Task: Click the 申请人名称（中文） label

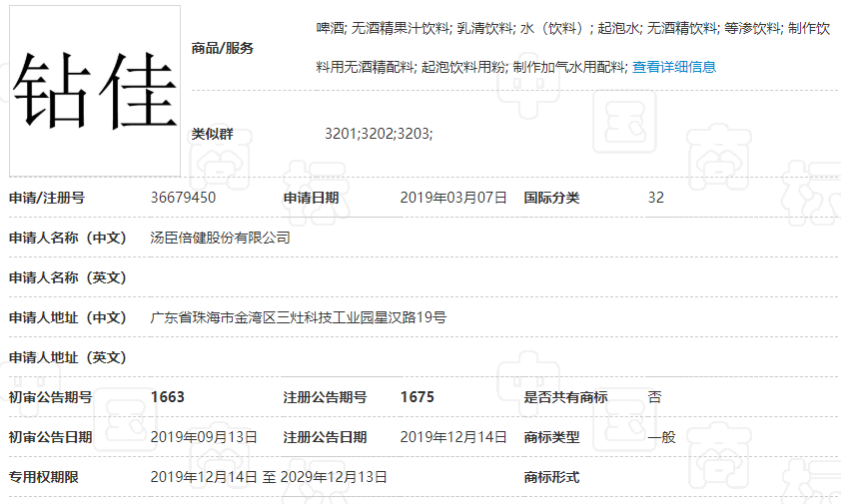Action: (x=68, y=238)
